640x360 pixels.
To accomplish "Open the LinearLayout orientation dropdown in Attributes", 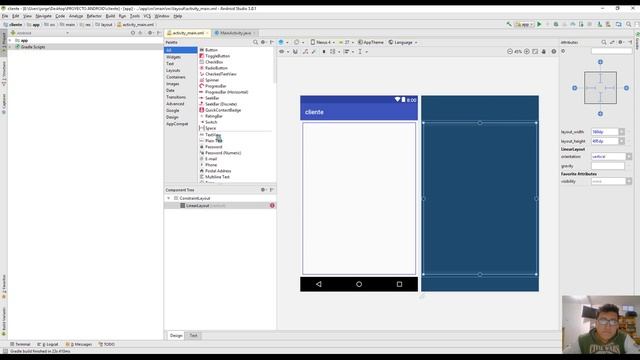I will [629, 157].
